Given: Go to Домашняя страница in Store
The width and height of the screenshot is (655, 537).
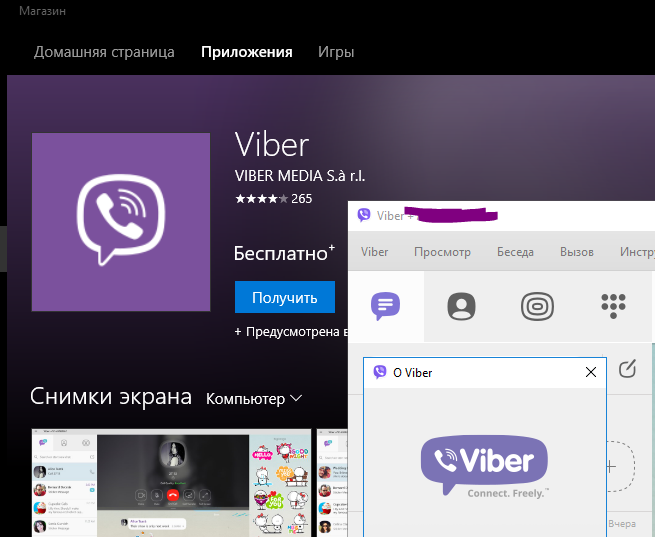Looking at the screenshot, I should pos(104,52).
